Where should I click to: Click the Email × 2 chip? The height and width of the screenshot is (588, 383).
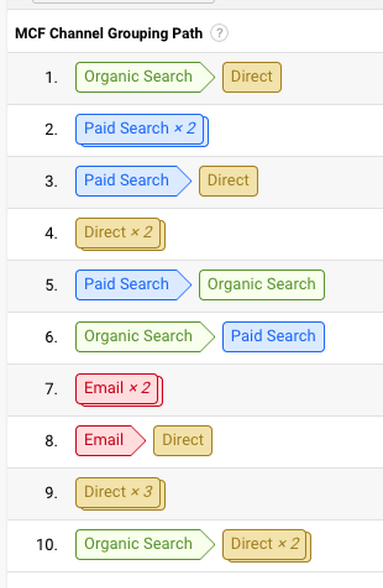point(117,388)
